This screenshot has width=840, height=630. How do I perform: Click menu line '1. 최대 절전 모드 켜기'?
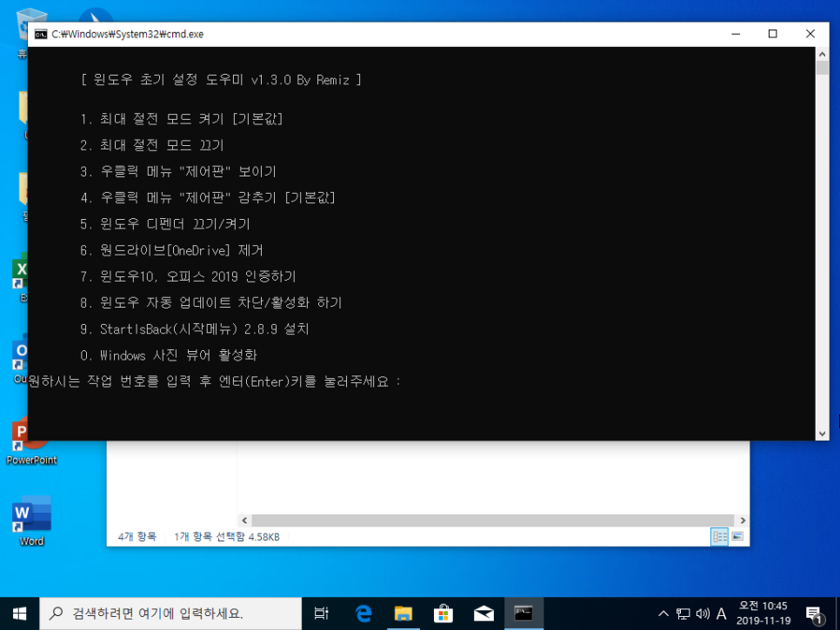(x=181, y=119)
